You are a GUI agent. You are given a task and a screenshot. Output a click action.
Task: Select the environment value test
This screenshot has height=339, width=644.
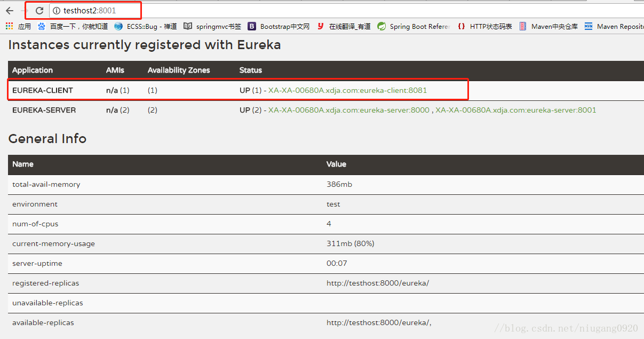pos(333,204)
